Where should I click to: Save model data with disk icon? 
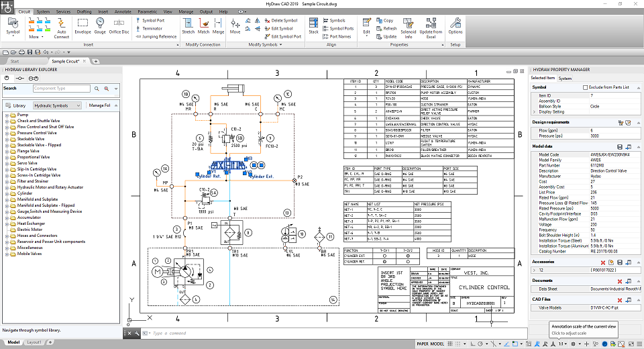tap(619, 147)
